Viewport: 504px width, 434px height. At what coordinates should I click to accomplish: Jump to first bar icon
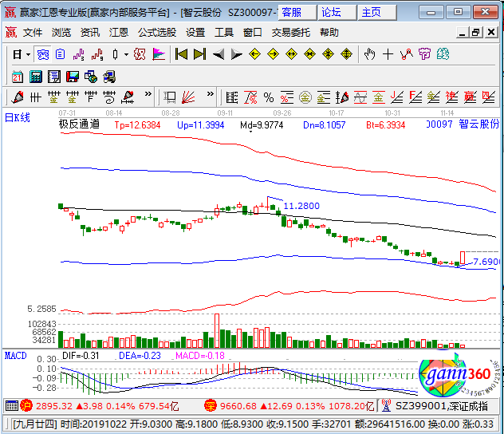pos(181,54)
